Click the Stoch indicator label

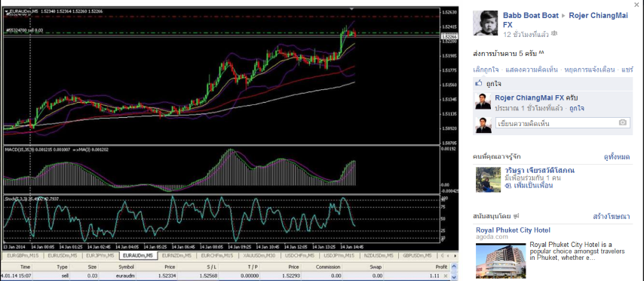[x=32, y=199]
